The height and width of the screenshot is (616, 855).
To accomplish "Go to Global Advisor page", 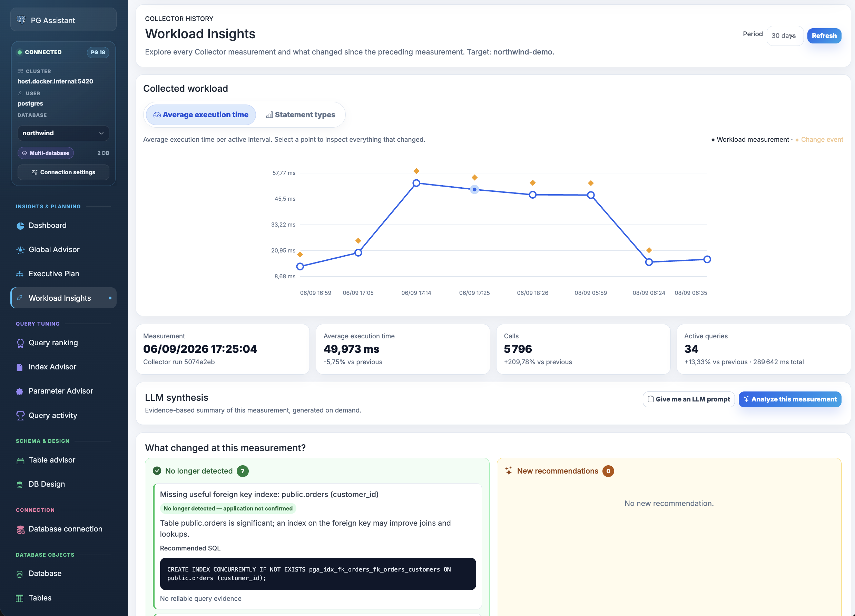I will (x=63, y=250).
